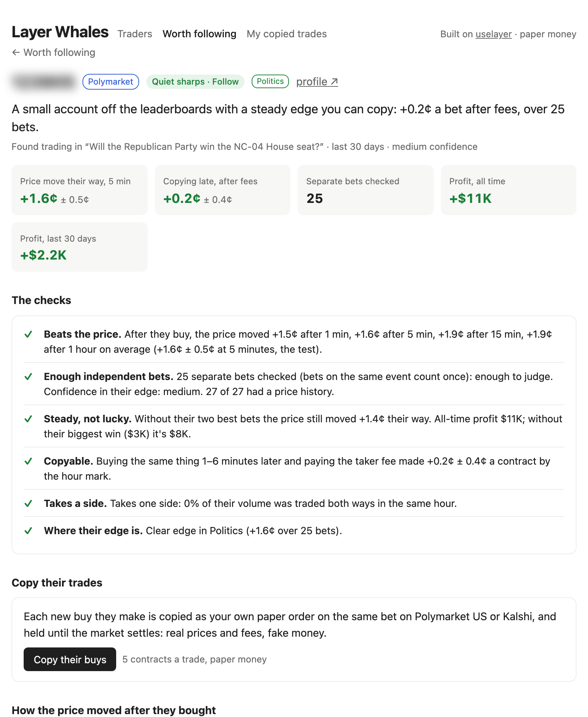Image resolution: width=588 pixels, height=717 pixels.
Task: Click the Politics category tag
Action: tap(270, 81)
